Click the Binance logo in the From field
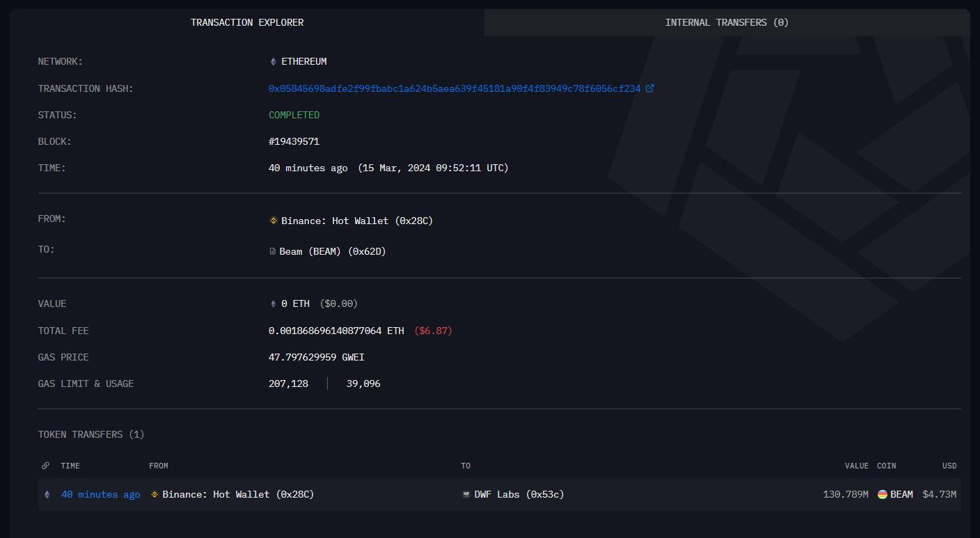 pyautogui.click(x=274, y=221)
